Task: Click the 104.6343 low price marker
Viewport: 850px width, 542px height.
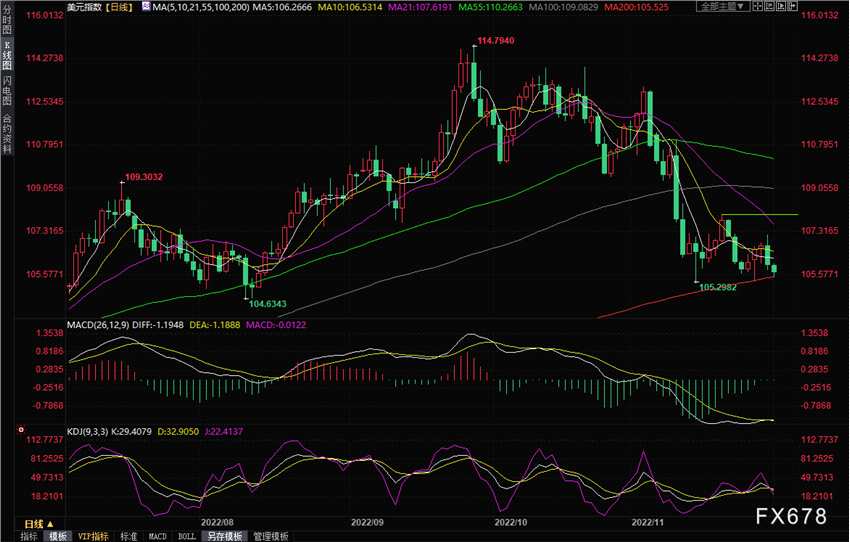Action: tap(267, 304)
